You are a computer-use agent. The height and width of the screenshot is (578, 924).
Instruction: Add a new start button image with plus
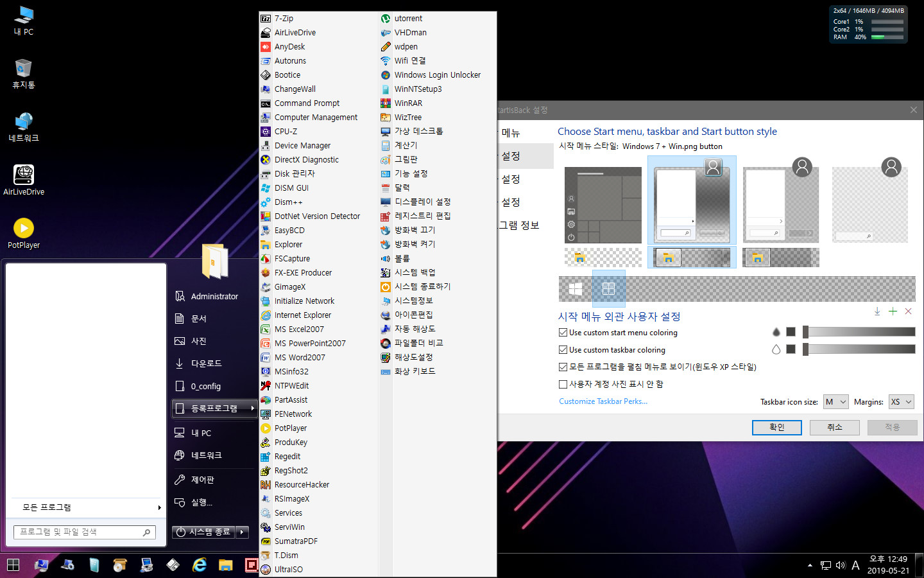tap(893, 311)
